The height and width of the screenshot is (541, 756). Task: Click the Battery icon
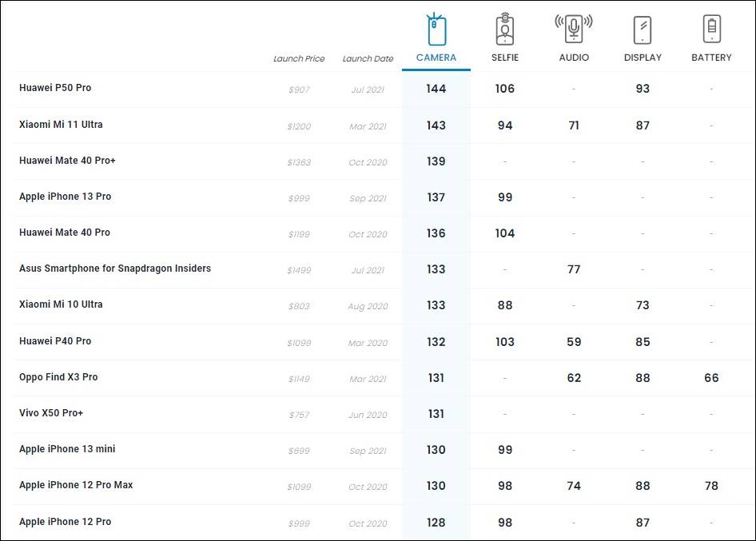(711, 29)
